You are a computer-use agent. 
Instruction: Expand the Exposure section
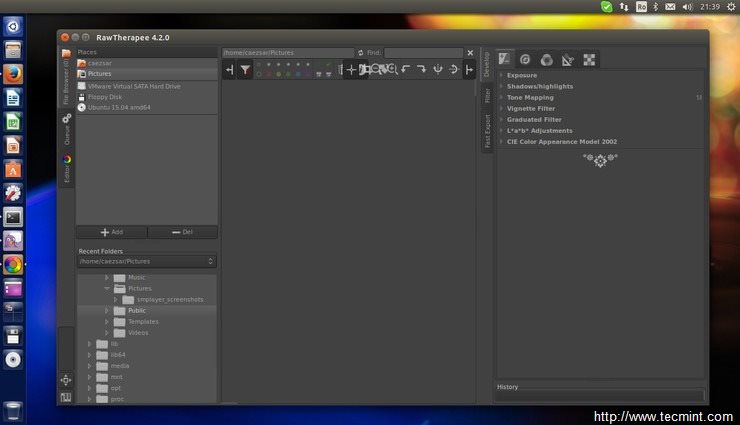tap(521, 76)
